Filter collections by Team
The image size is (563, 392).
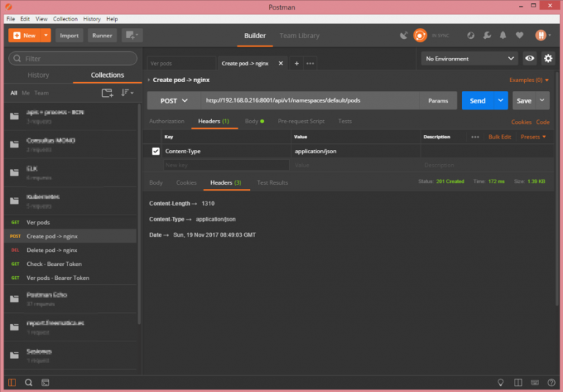(41, 93)
